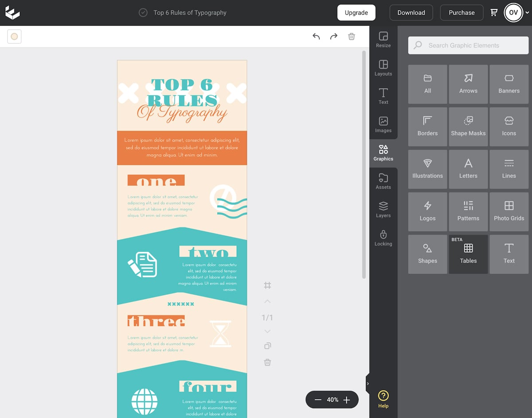Open the Arrows graphics category

(x=468, y=84)
